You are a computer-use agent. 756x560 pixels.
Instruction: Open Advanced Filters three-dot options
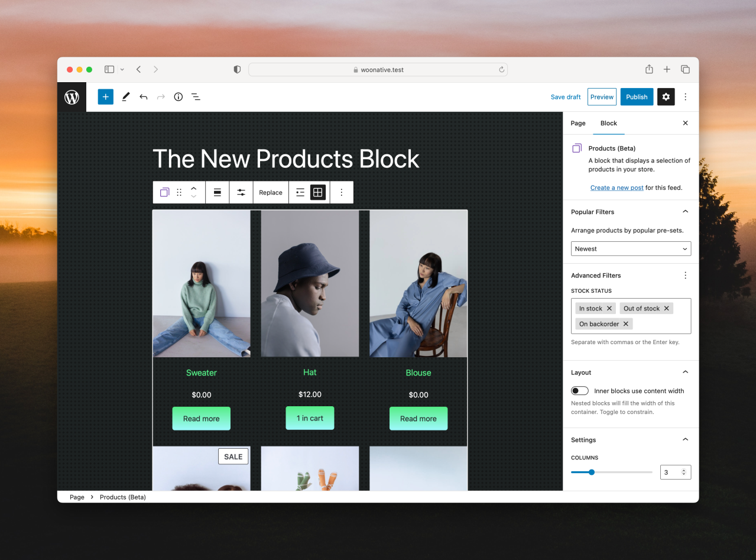pos(686,275)
